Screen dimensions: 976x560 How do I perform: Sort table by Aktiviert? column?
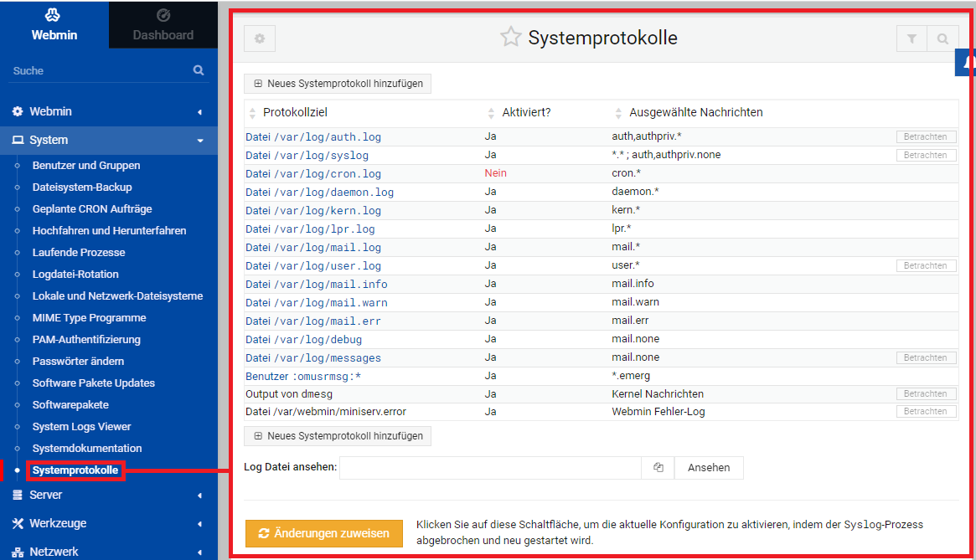[526, 112]
